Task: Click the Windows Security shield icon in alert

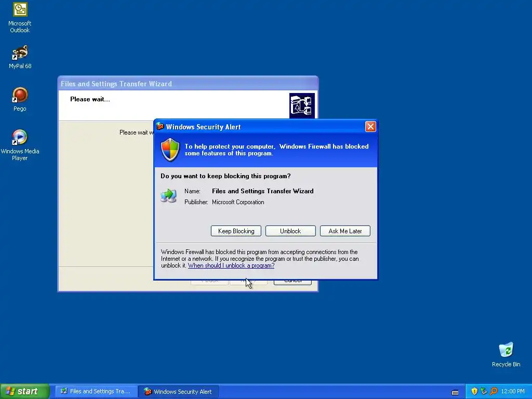Action: pos(170,150)
